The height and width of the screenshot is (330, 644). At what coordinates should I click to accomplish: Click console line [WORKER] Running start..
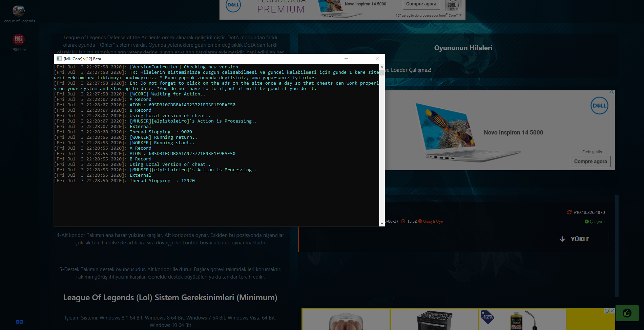(162, 143)
